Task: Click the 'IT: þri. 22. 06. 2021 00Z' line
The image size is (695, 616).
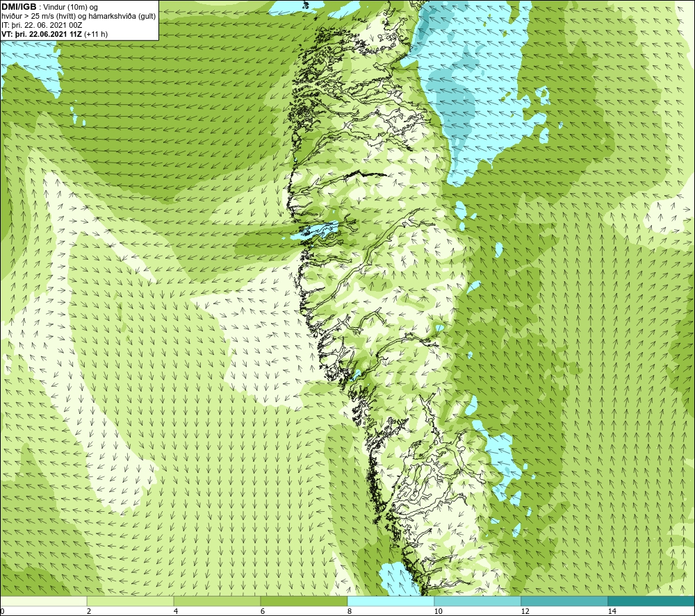Action: tap(41, 25)
